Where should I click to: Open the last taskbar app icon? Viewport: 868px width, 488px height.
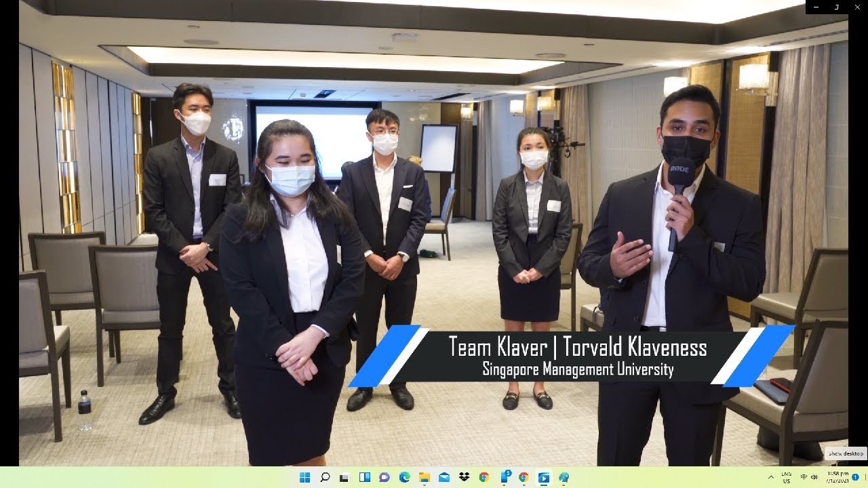pyautogui.click(x=564, y=477)
